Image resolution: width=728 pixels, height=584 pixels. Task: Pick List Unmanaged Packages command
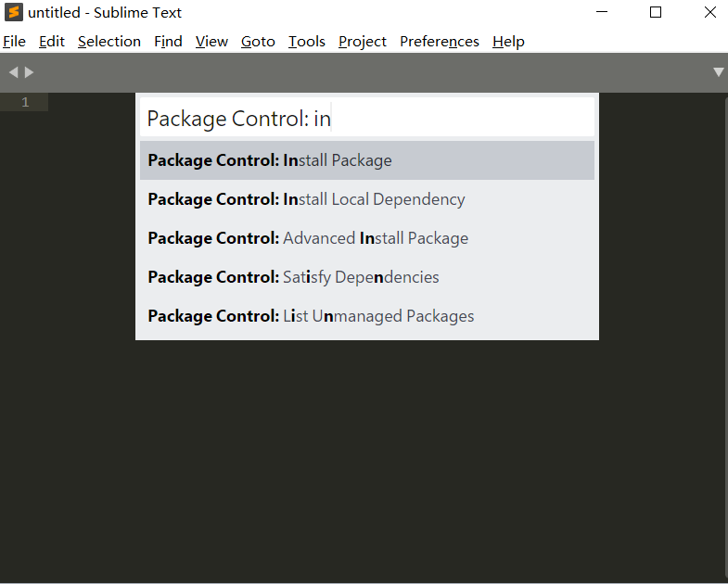point(367,316)
